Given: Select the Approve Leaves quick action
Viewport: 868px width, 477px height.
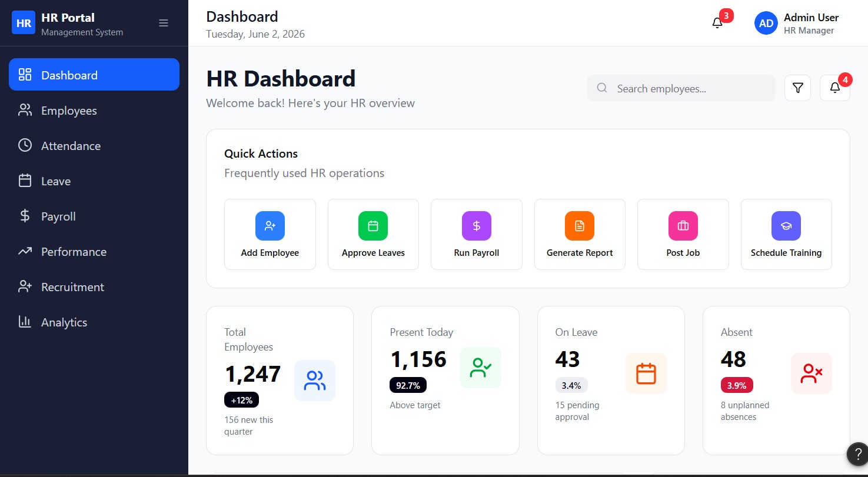Looking at the screenshot, I should [373, 234].
